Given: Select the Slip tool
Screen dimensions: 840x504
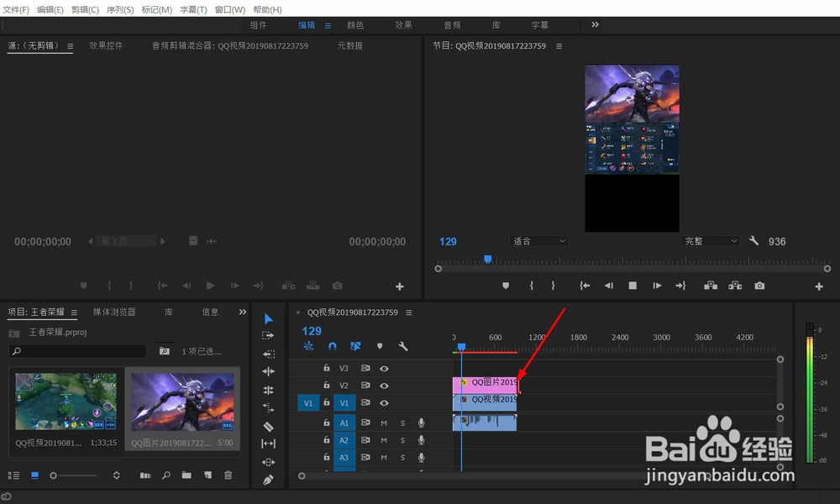Looking at the screenshot, I should [269, 444].
